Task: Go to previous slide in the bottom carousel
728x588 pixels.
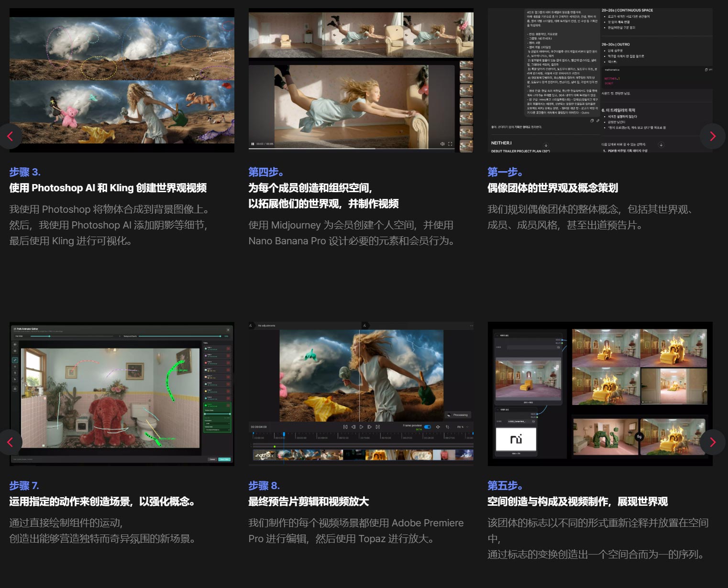Action: 11,442
